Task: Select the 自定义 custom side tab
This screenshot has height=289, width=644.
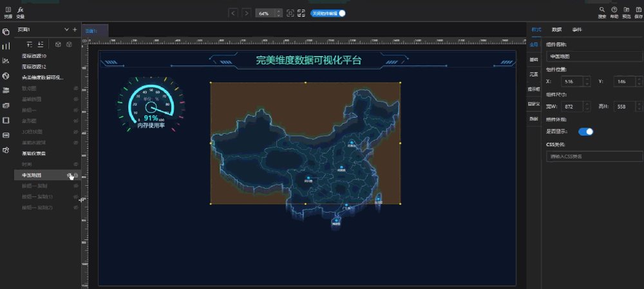Action: pyautogui.click(x=534, y=104)
